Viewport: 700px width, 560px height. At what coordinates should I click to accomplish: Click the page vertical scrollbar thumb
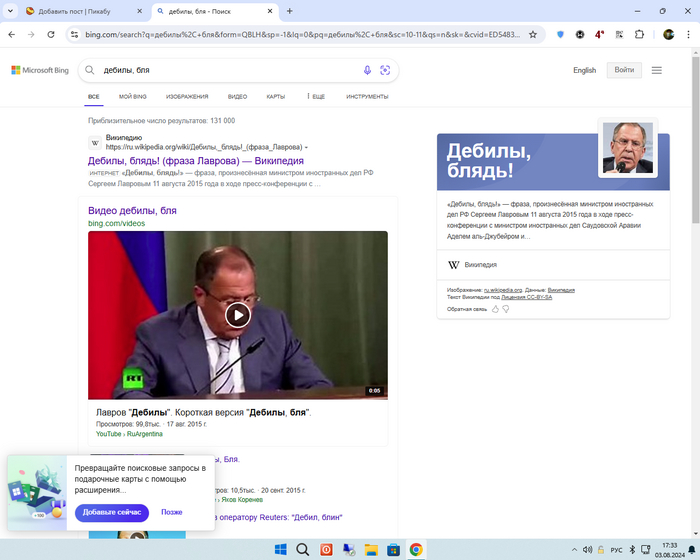click(696, 139)
